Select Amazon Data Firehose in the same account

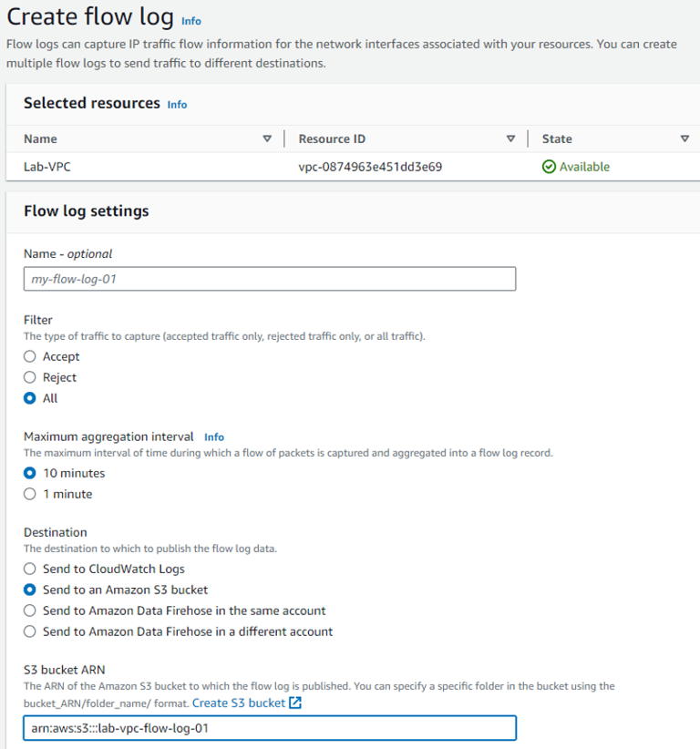(30, 610)
